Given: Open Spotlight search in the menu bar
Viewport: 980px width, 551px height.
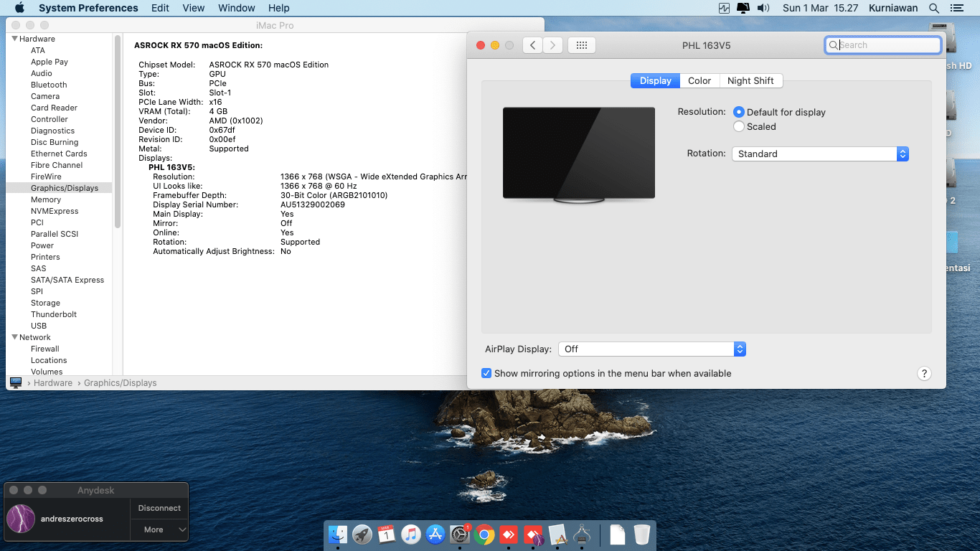Looking at the screenshot, I should tap(933, 8).
